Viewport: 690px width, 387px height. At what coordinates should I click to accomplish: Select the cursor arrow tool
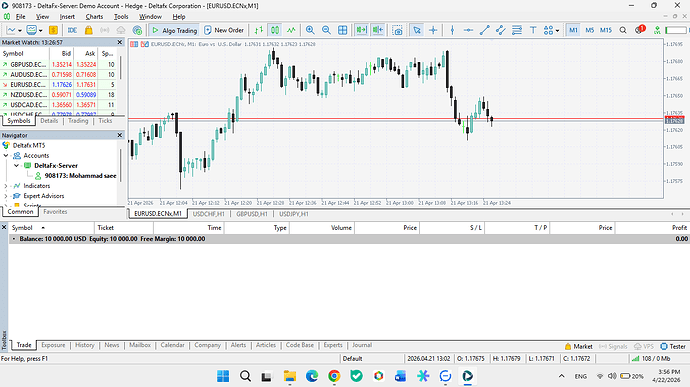point(417,30)
